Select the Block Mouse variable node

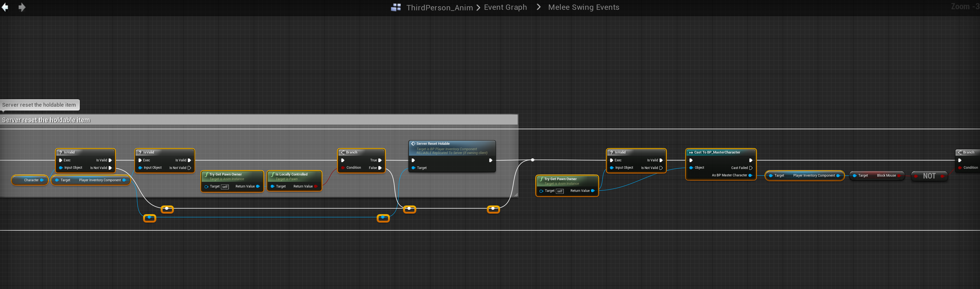coord(877,176)
